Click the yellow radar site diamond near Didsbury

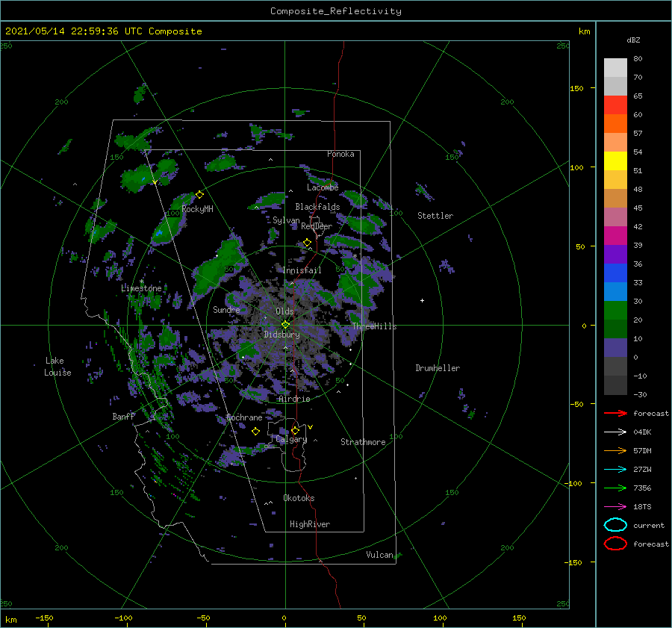(285, 325)
